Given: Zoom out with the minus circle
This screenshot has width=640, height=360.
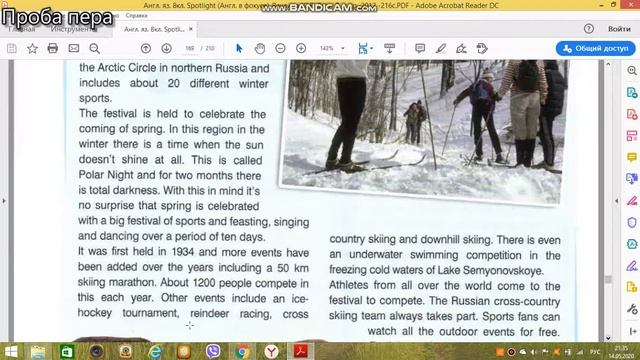Looking at the screenshot, I should click(x=280, y=49).
